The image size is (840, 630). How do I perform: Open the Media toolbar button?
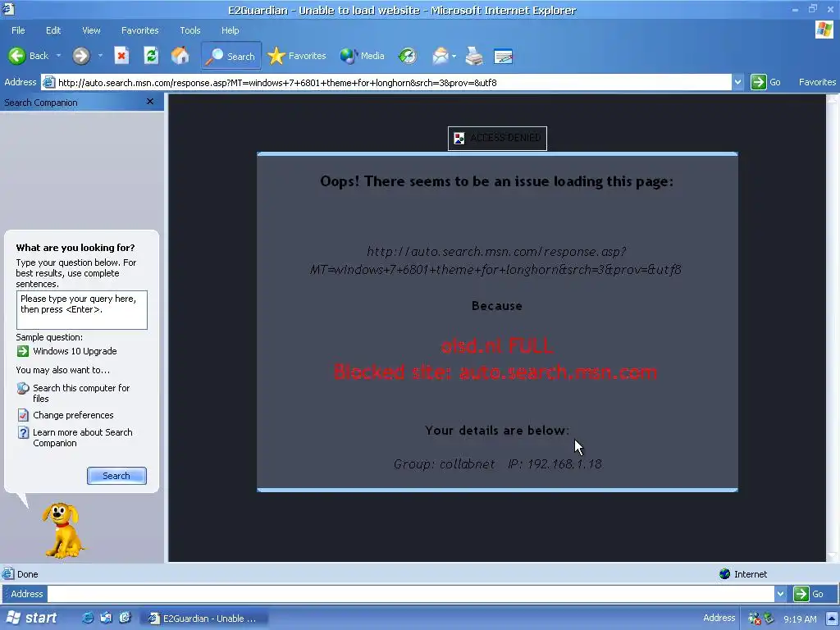pyautogui.click(x=362, y=56)
